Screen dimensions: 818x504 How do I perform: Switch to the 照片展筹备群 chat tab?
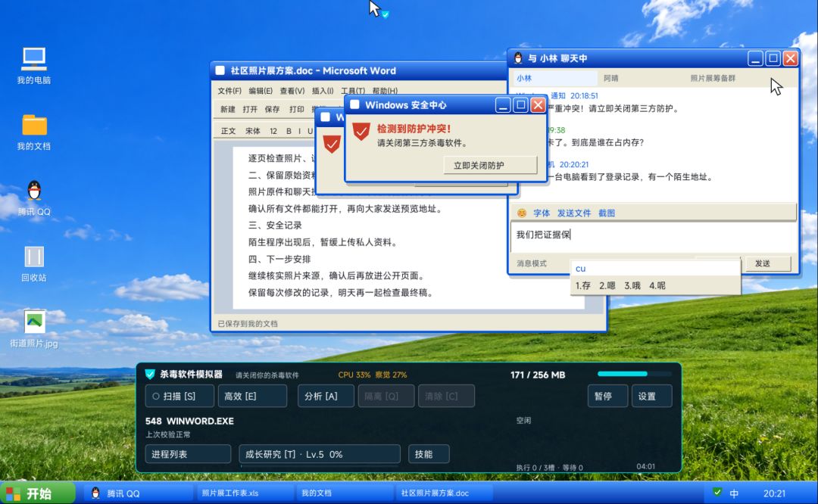[713, 78]
